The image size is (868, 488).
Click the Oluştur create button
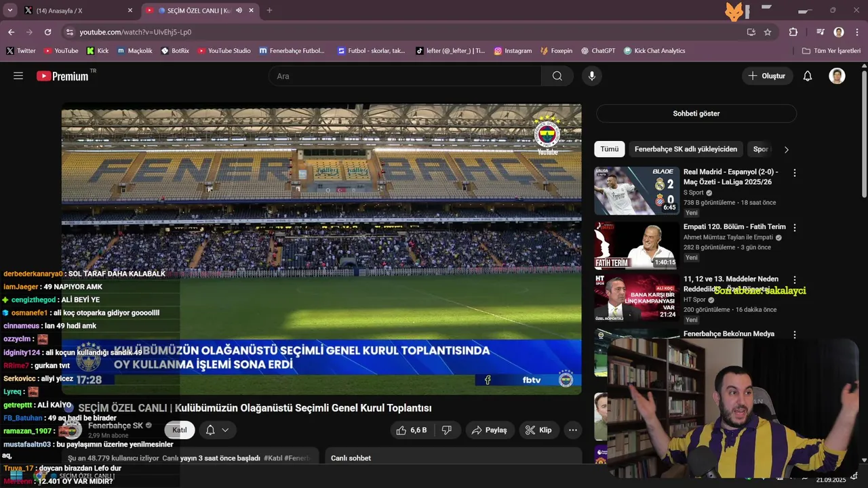click(x=767, y=76)
